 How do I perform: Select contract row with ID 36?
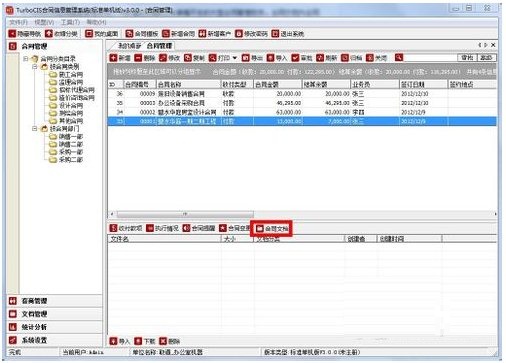point(302,94)
